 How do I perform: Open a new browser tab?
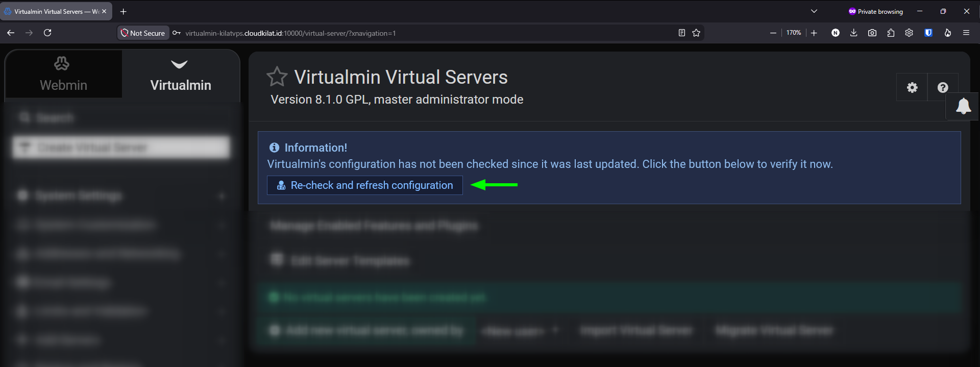point(124,11)
